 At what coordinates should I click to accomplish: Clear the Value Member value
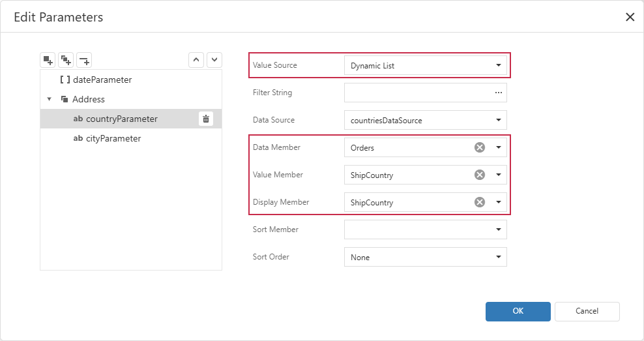480,175
